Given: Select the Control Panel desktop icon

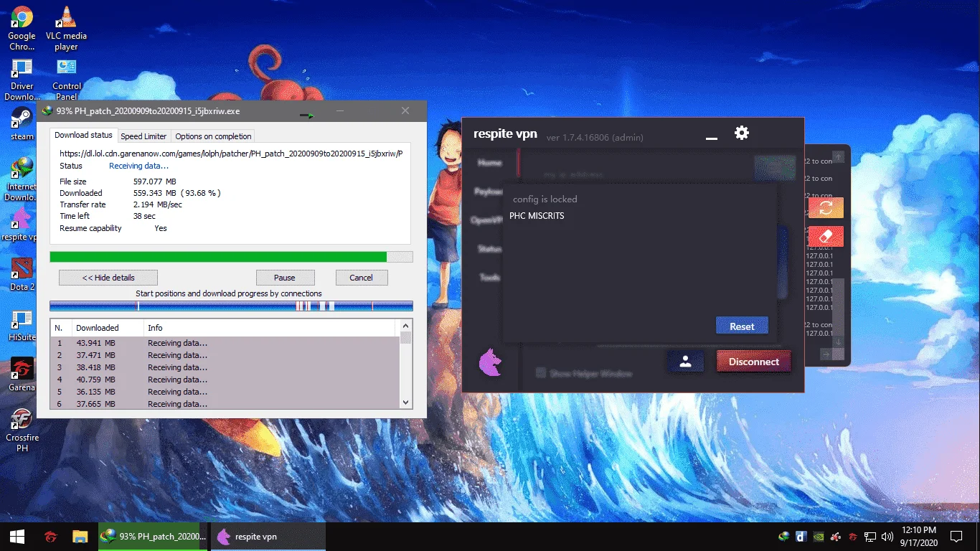Looking at the screenshot, I should click(x=67, y=80).
